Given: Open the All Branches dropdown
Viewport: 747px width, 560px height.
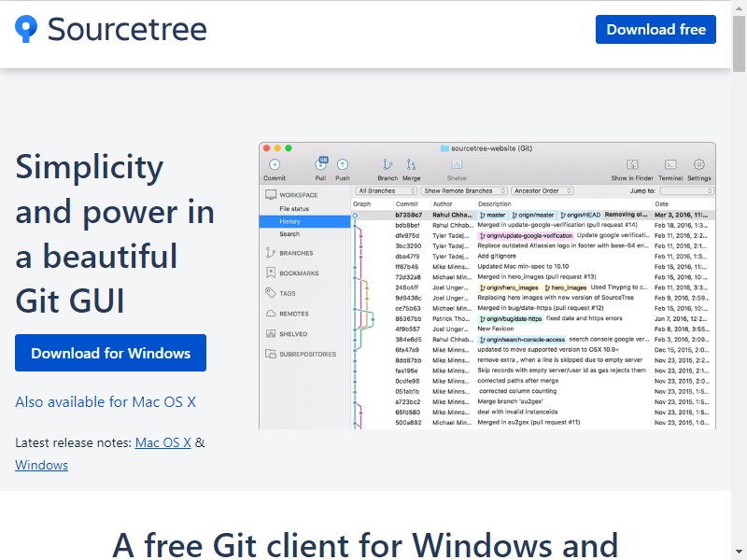Looking at the screenshot, I should tap(387, 191).
